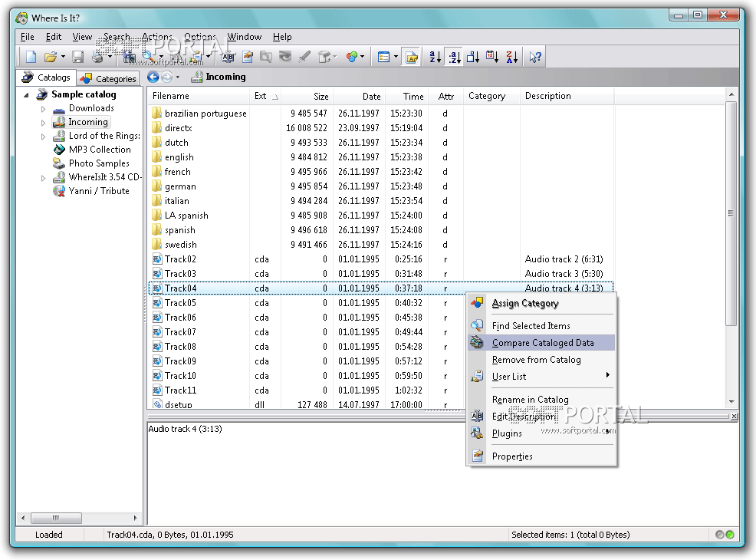Click the Open catalog folder icon
This screenshot has width=756, height=560.
pyautogui.click(x=51, y=57)
